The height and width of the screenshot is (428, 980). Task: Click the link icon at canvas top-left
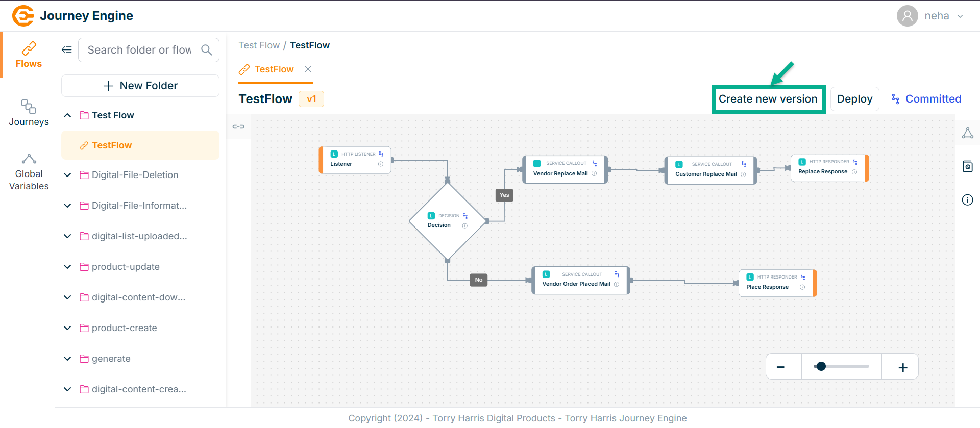coord(238,127)
